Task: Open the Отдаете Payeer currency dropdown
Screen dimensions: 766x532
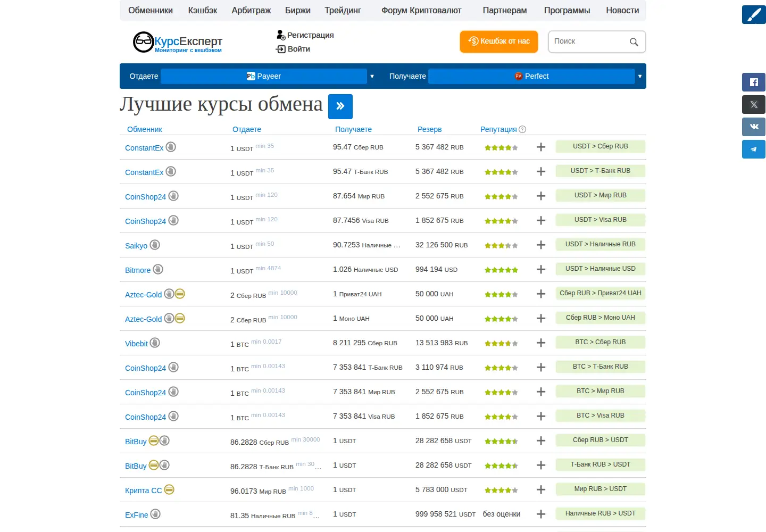Action: point(264,76)
